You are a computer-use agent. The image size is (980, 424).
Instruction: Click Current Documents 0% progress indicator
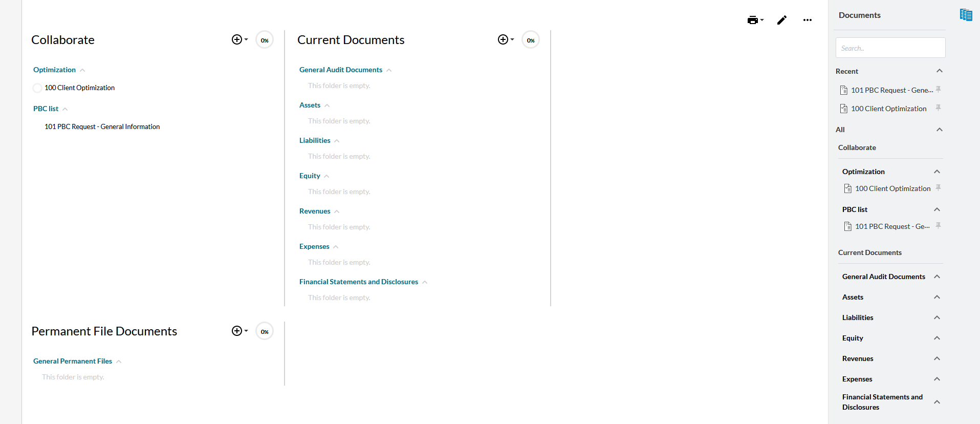point(531,40)
